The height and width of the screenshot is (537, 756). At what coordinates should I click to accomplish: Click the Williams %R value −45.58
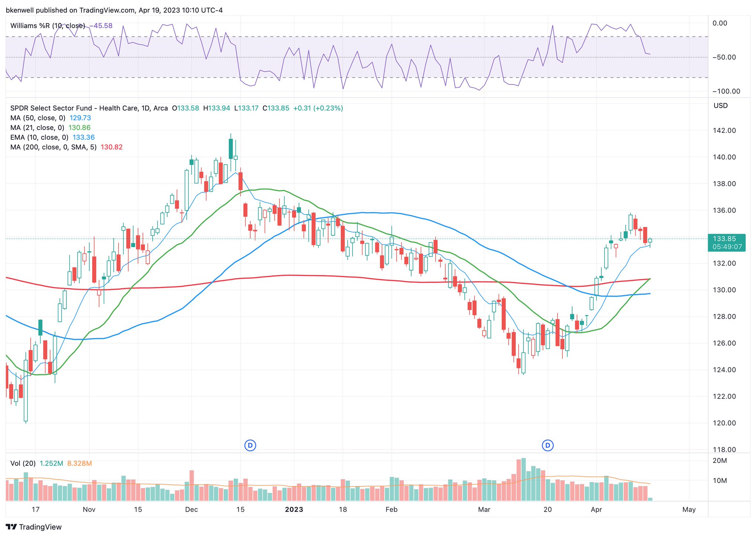pyautogui.click(x=100, y=26)
